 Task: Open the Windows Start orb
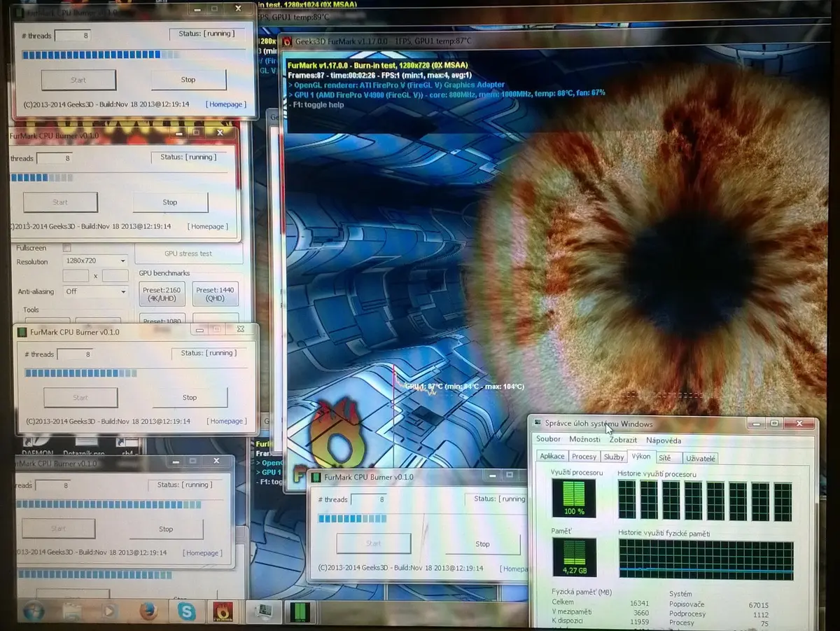[34, 611]
